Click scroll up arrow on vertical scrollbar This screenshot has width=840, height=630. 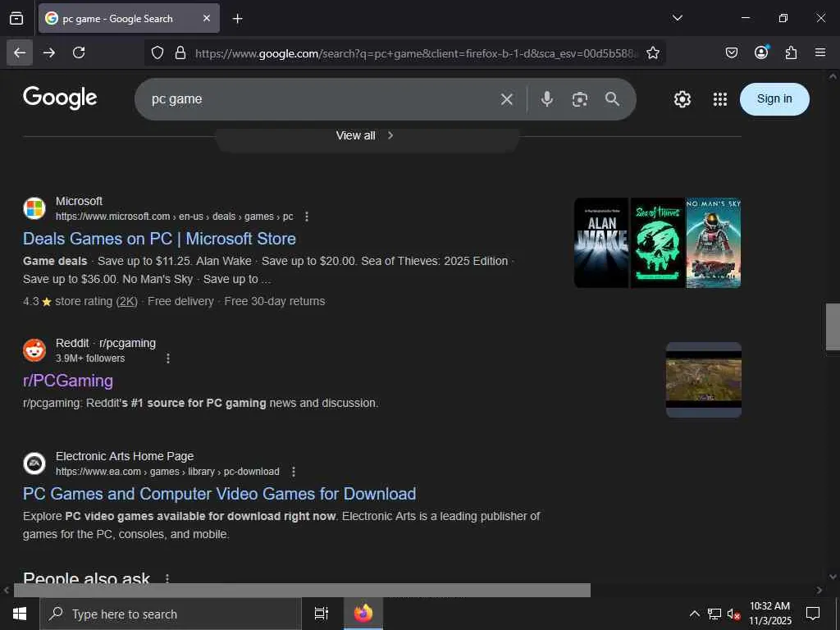[833, 76]
